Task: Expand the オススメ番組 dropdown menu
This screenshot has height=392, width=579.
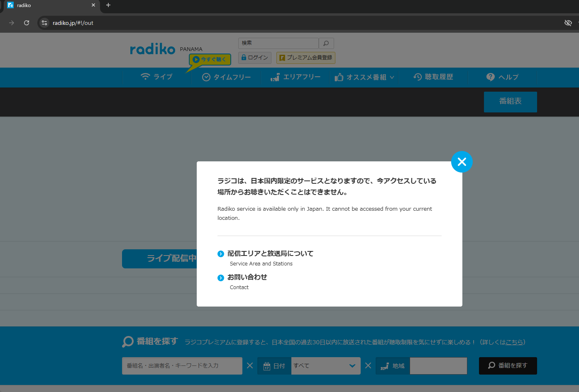Action: pos(364,77)
